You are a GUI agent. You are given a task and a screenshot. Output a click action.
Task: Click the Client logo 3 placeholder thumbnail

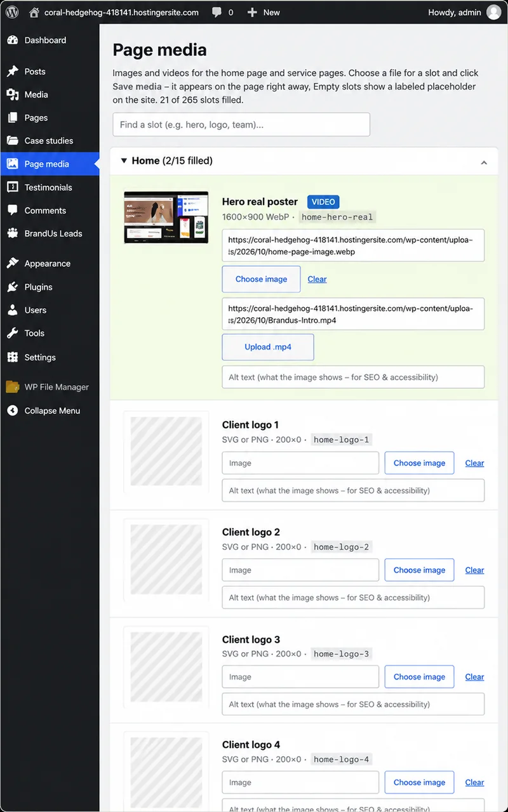(166, 666)
